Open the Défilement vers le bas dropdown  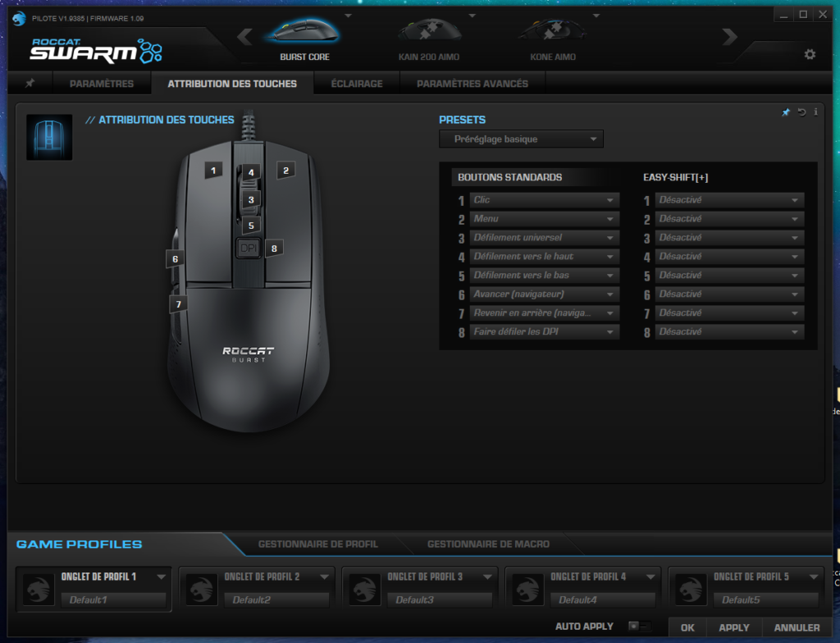pyautogui.click(x=545, y=275)
